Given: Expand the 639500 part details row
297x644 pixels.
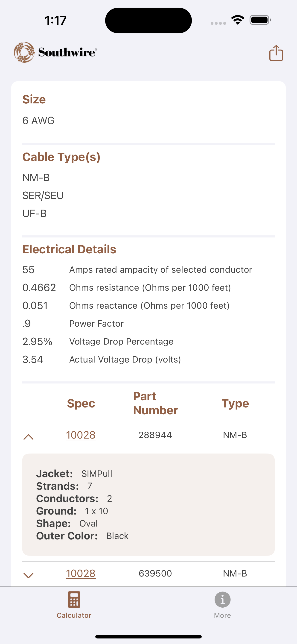Looking at the screenshot, I should tap(29, 575).
